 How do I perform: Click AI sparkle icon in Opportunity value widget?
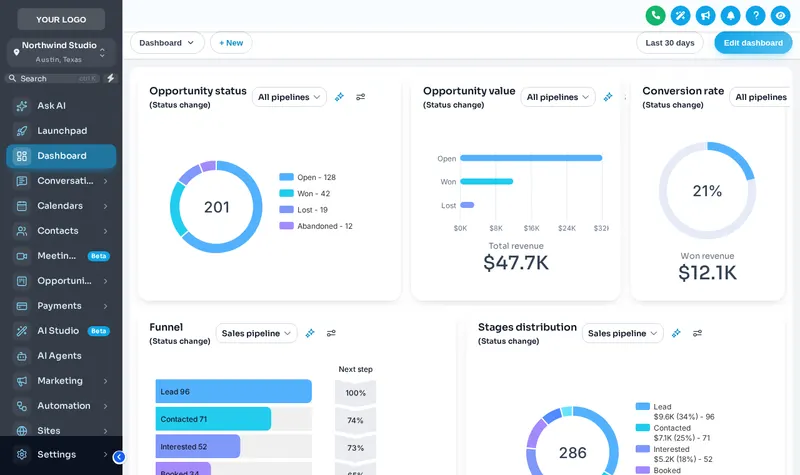[608, 97]
